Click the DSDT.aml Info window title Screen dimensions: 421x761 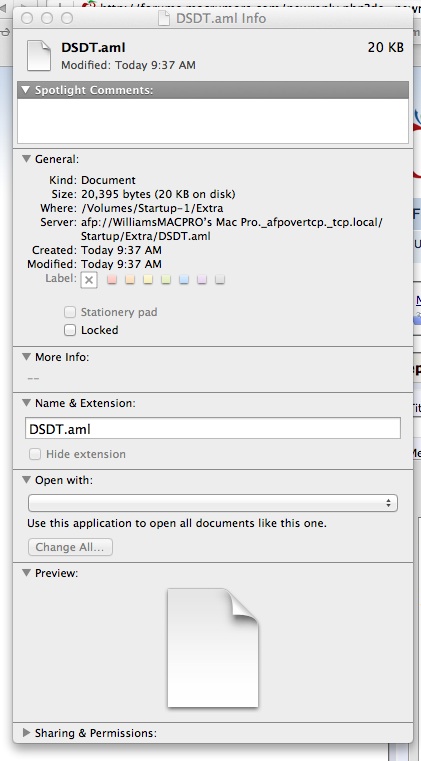coord(221,18)
